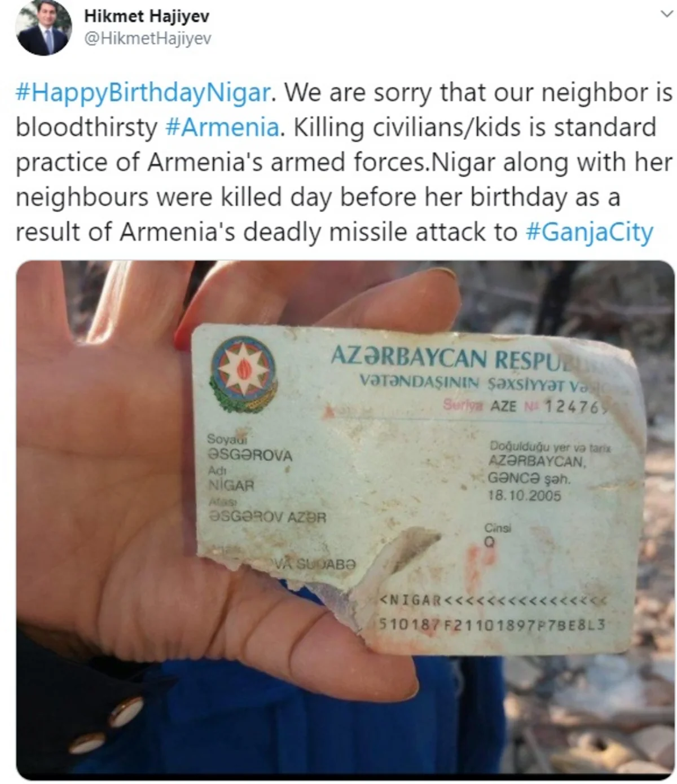Screen dimensions: 677x784
Task: Click the tweet body text about Nigar
Action: [344, 162]
